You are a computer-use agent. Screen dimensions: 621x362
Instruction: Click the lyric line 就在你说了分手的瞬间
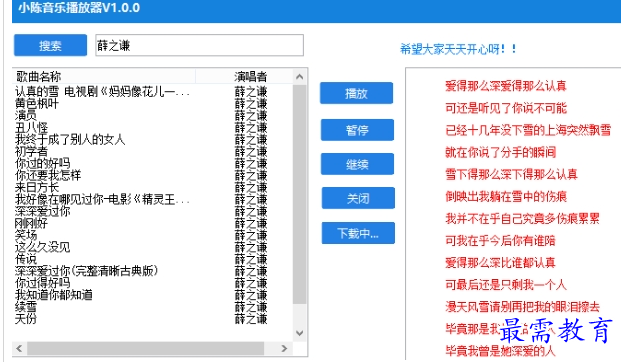coord(501,152)
